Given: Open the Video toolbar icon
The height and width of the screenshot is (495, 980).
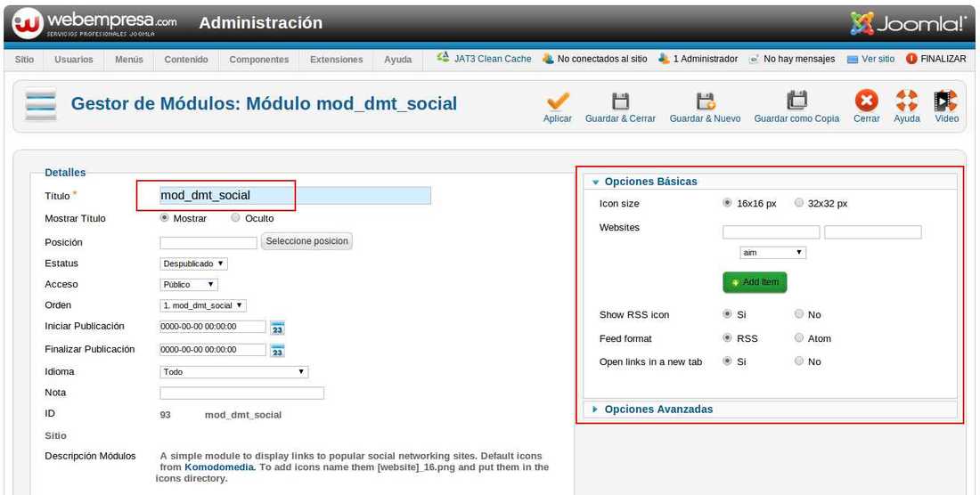Looking at the screenshot, I should point(945,101).
